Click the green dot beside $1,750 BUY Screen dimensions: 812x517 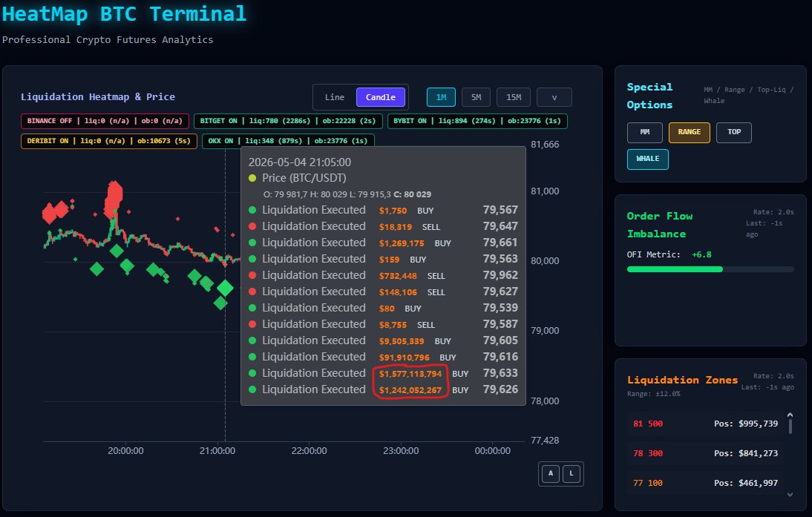coord(252,210)
